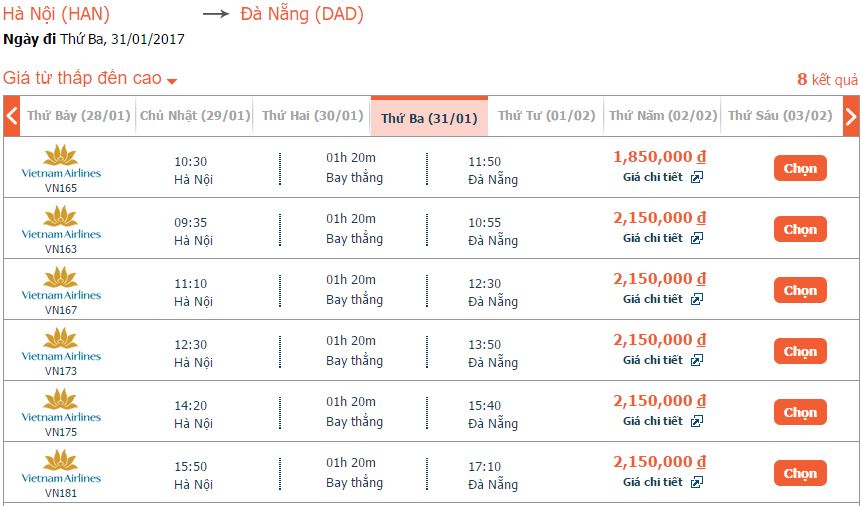Viewport: 863px width, 506px height.
Task: Go to previous dates with left arrow
Action: click(12, 116)
